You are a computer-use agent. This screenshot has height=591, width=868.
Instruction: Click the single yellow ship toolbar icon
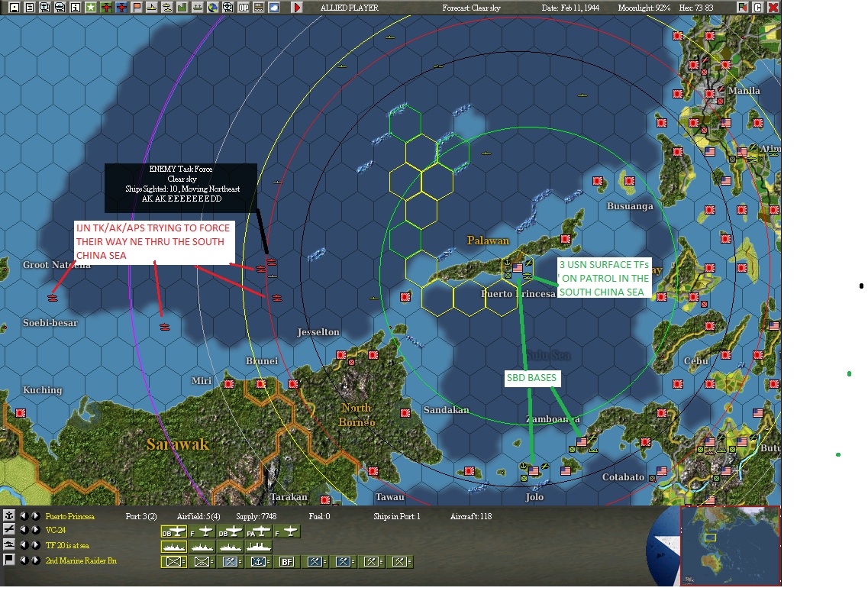(x=151, y=8)
